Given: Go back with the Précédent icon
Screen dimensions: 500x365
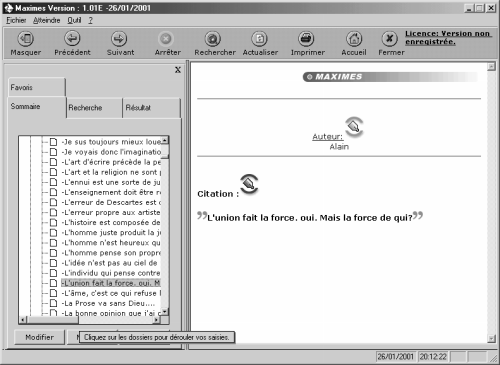Looking at the screenshot, I should click(x=72, y=39).
